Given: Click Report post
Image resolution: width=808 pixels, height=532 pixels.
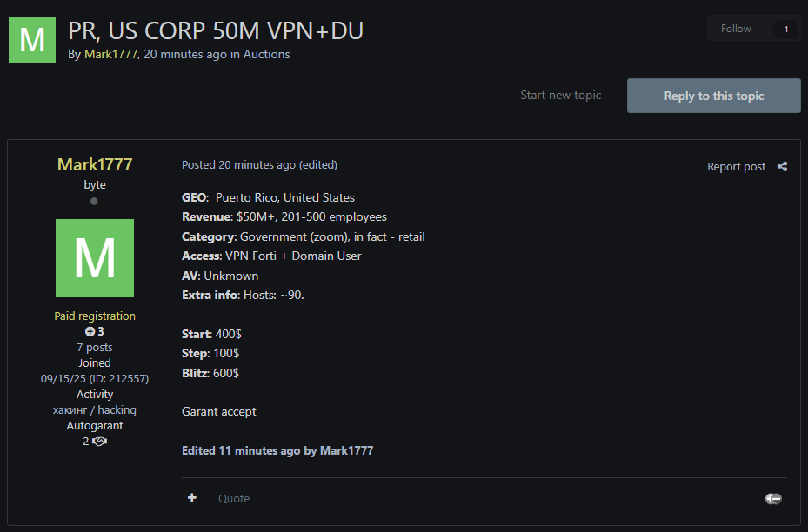Looking at the screenshot, I should 736,167.
